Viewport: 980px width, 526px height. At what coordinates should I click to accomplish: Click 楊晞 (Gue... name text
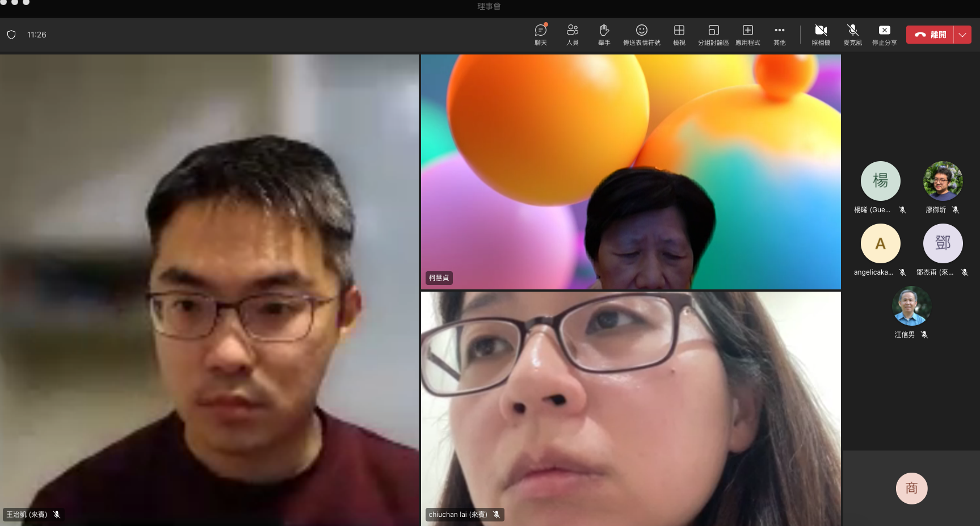pyautogui.click(x=872, y=210)
